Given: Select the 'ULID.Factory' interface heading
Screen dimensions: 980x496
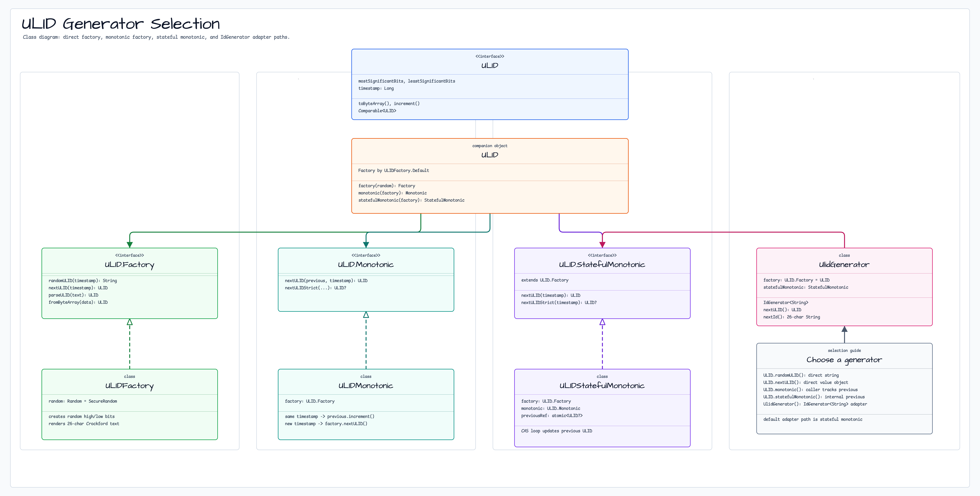Looking at the screenshot, I should tap(129, 265).
